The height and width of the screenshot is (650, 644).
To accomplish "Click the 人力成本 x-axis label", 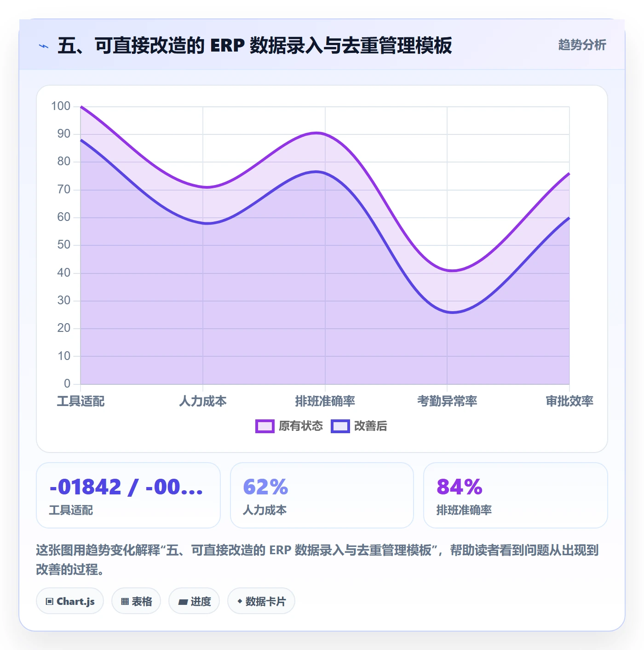I will pyautogui.click(x=203, y=401).
